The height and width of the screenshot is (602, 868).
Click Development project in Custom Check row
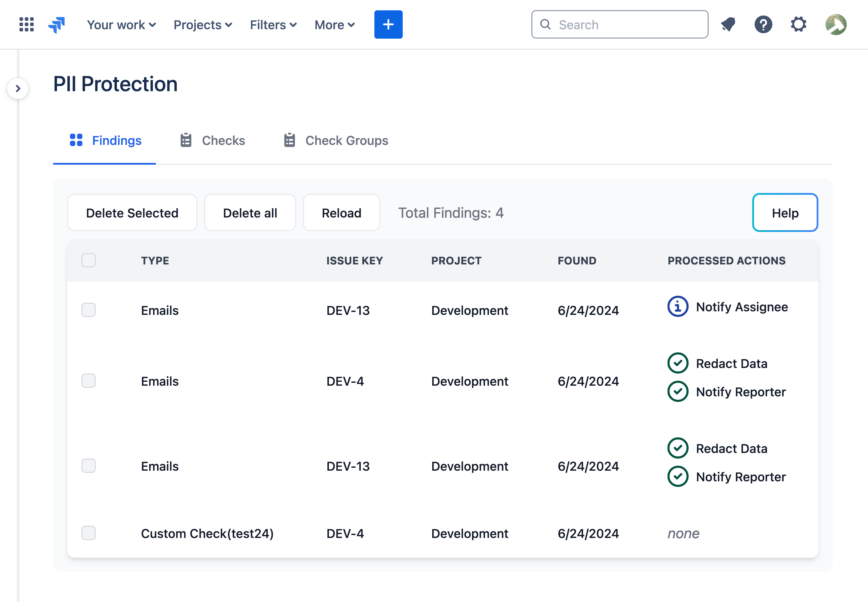470,533
